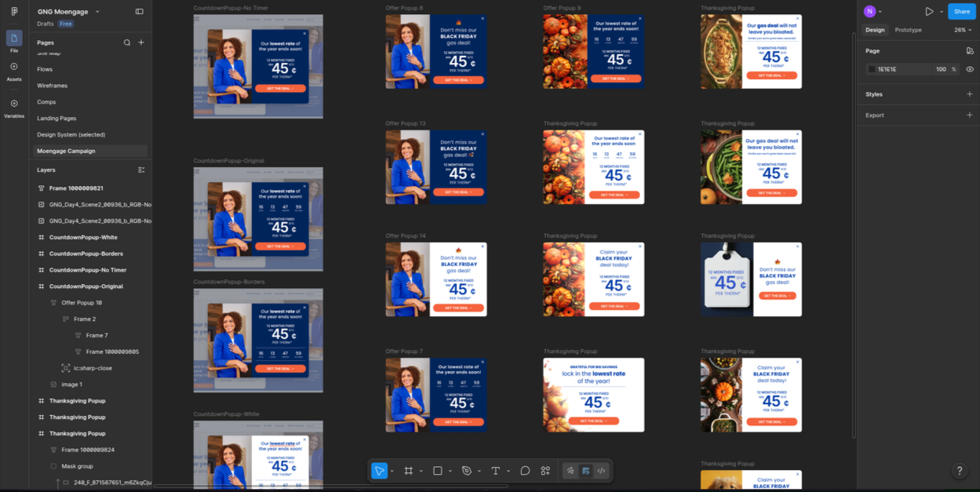
Task: Select the Pen tool
Action: click(467, 471)
